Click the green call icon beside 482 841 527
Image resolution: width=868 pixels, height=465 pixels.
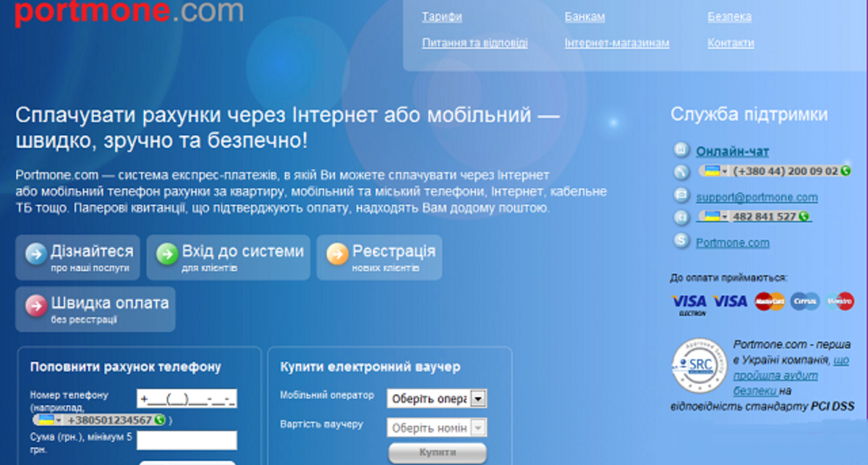(804, 216)
